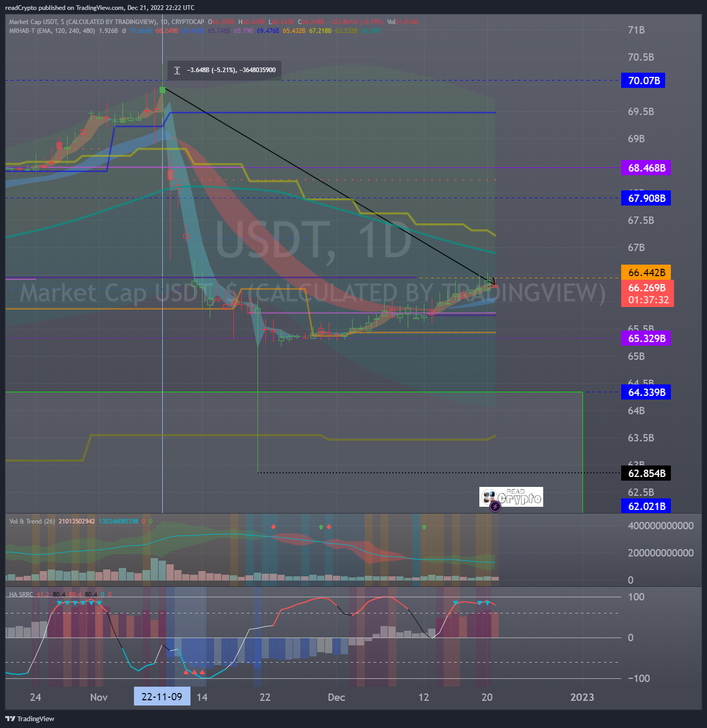Select the 62.021B blue price label
The image size is (707, 728).
[646, 506]
